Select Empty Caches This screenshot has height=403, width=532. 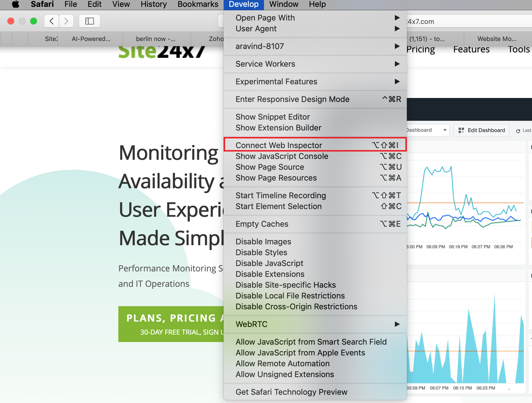coord(315,224)
